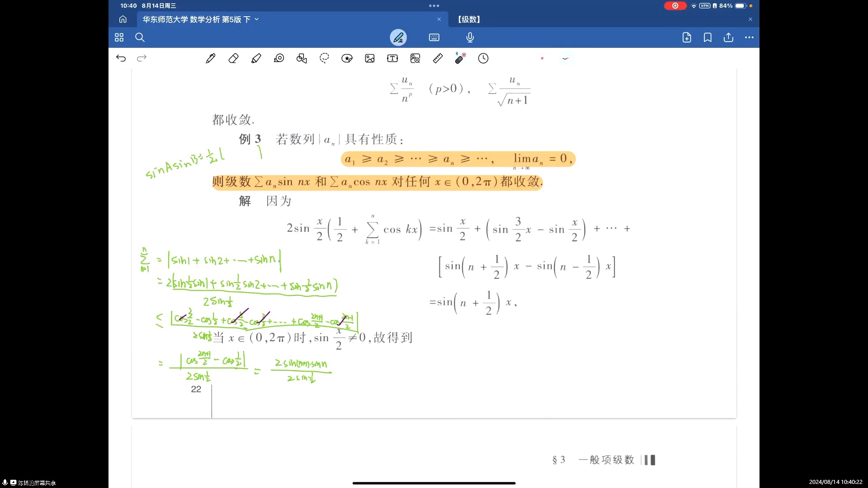Insert an image into the note
The image size is (868, 488).
(370, 58)
